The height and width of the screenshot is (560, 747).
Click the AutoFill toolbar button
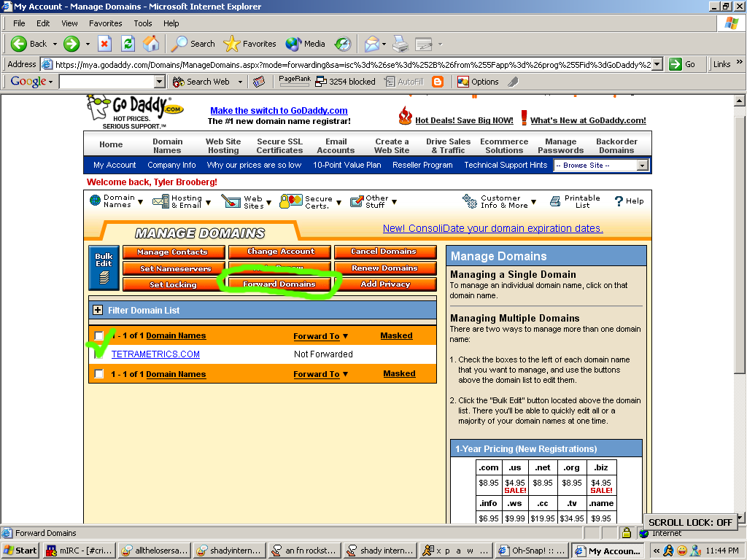(x=404, y=82)
